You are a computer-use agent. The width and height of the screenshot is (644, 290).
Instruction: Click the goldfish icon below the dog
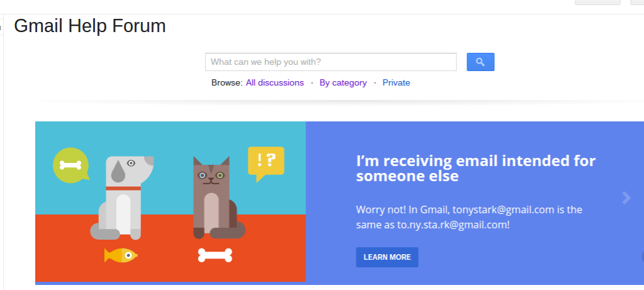[x=121, y=255]
